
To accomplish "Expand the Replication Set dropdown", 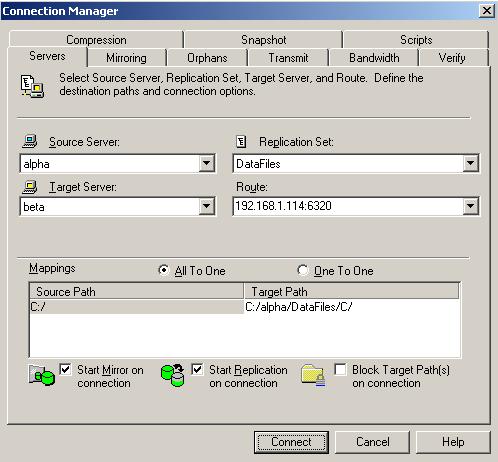I will [x=470, y=163].
